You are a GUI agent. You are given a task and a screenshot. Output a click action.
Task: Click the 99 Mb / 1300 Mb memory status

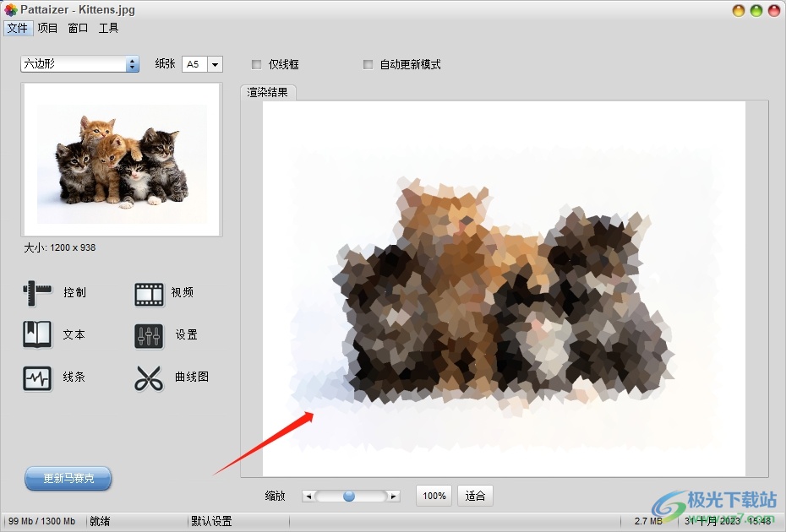click(42, 521)
